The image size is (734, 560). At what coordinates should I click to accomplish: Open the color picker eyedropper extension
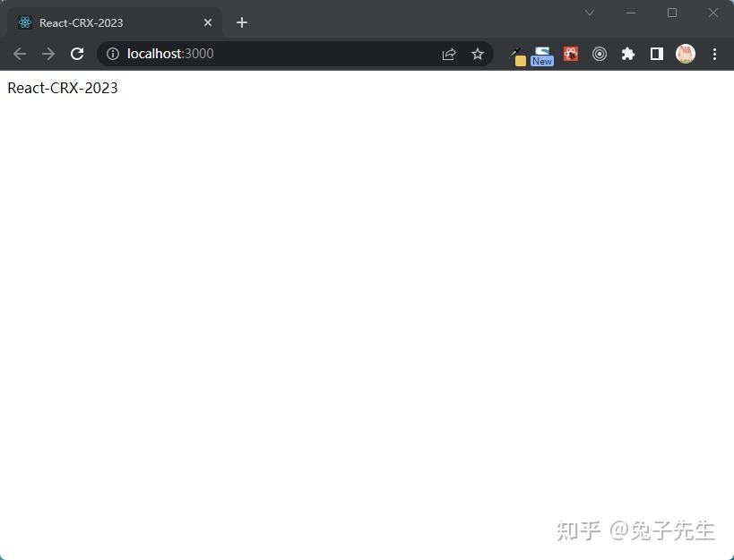(x=517, y=54)
